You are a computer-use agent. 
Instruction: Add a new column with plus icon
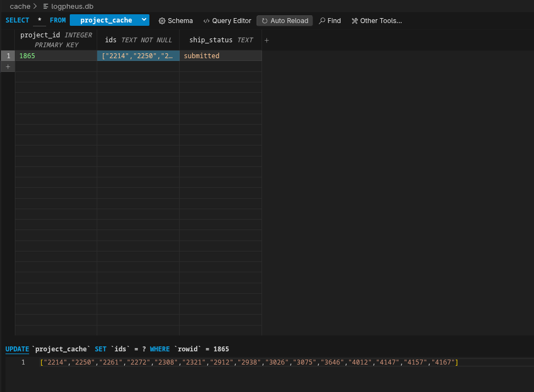coord(267,40)
